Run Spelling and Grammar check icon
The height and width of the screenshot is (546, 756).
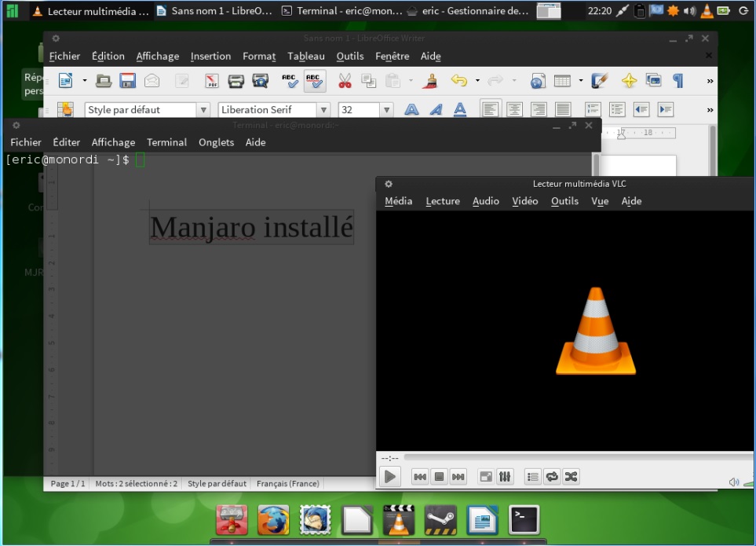click(290, 81)
